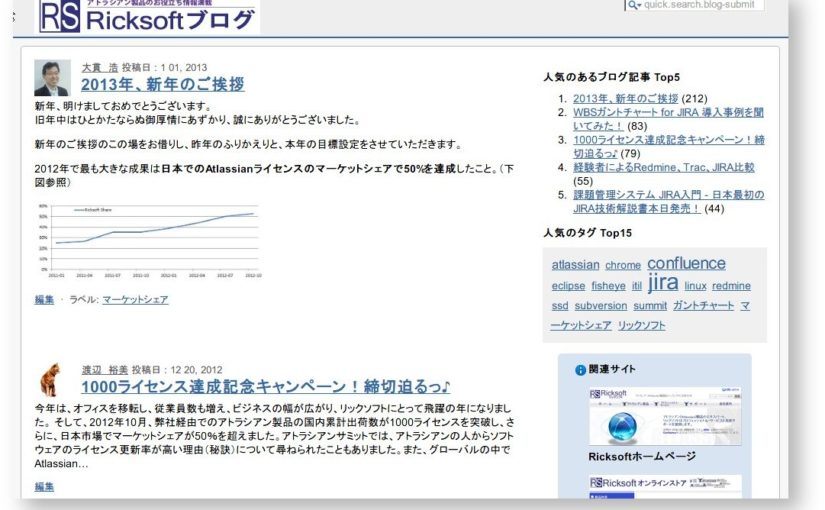
Task: Open post title 2013年、新年のご挨拶
Action: [x=163, y=84]
